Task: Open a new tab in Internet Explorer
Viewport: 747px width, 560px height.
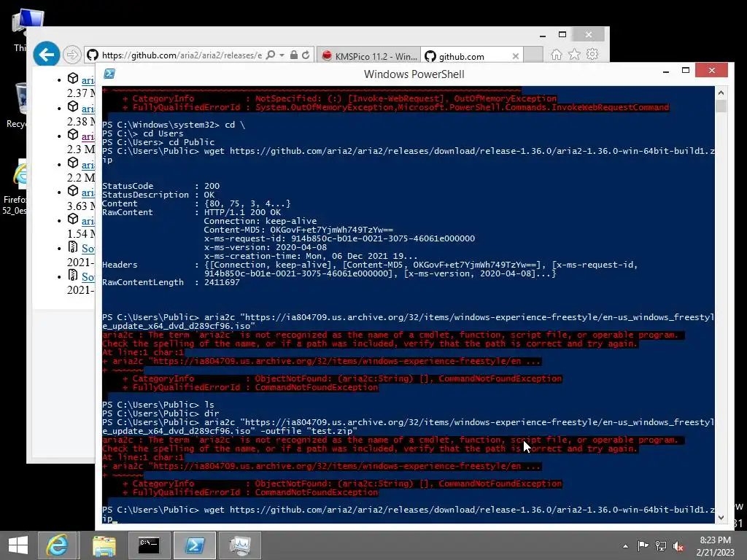Action: tap(533, 55)
